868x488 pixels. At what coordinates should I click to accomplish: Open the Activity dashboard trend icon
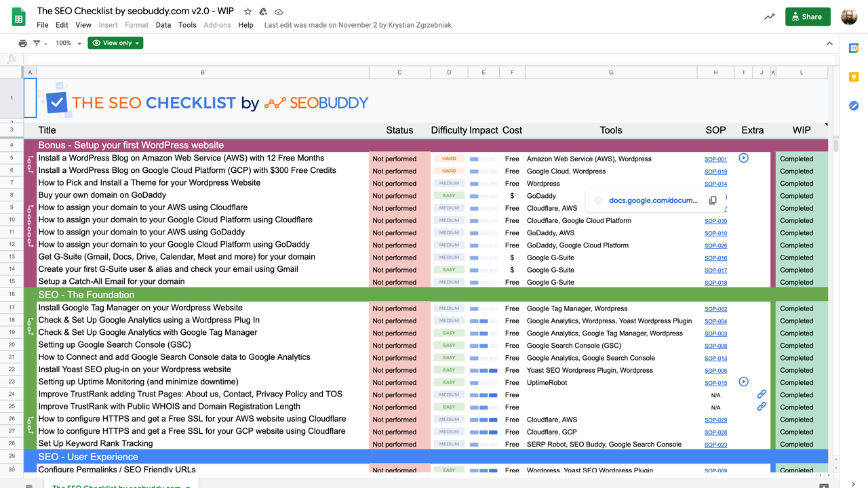click(769, 17)
